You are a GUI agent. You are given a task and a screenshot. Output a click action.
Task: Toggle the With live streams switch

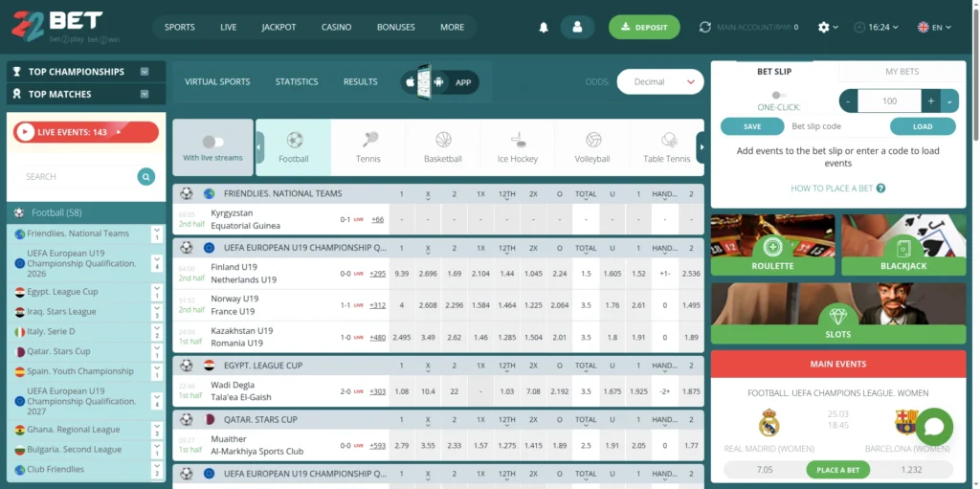tap(212, 142)
